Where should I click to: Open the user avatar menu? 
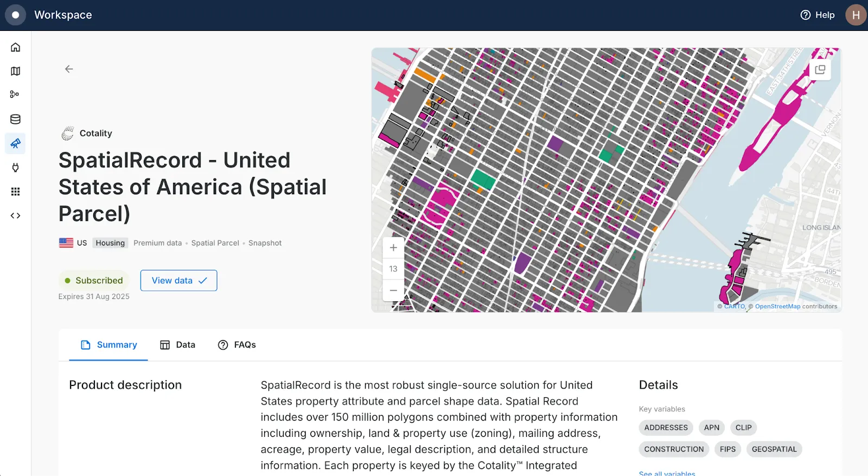(x=856, y=15)
